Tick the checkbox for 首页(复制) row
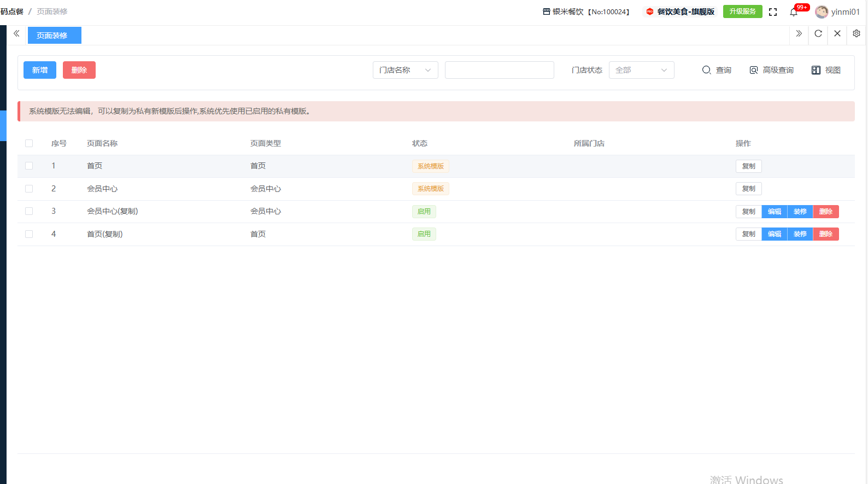The width and height of the screenshot is (868, 484). coord(29,234)
